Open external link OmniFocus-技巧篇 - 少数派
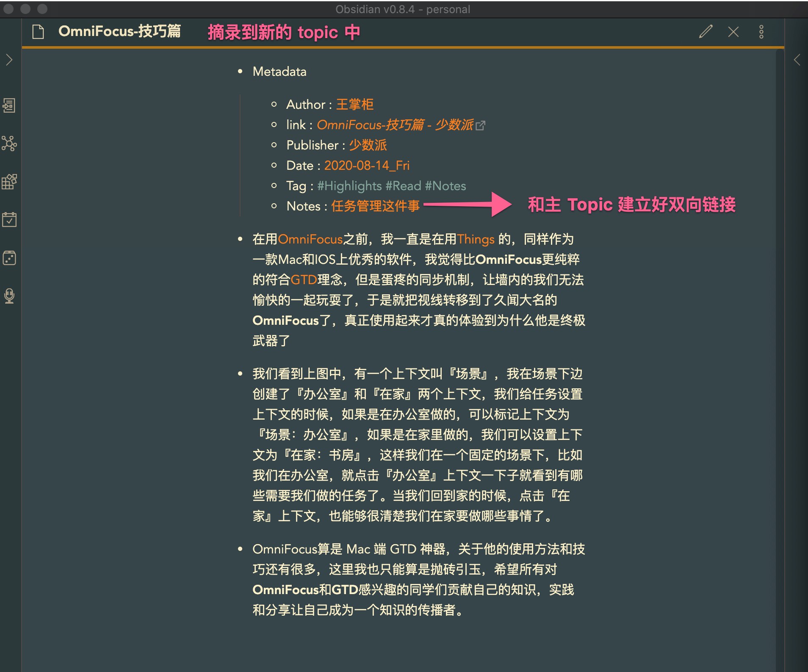This screenshot has width=808, height=672. pyautogui.click(x=395, y=124)
